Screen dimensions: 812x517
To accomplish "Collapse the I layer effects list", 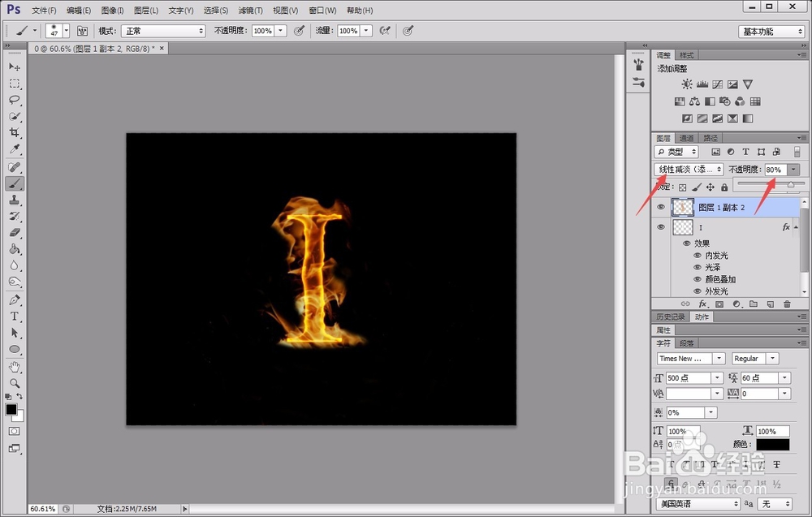I will 796,227.
